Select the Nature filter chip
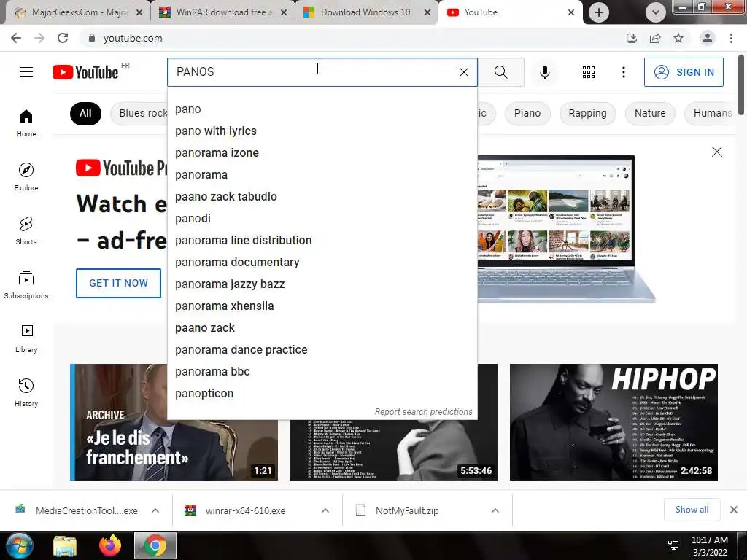 (650, 113)
